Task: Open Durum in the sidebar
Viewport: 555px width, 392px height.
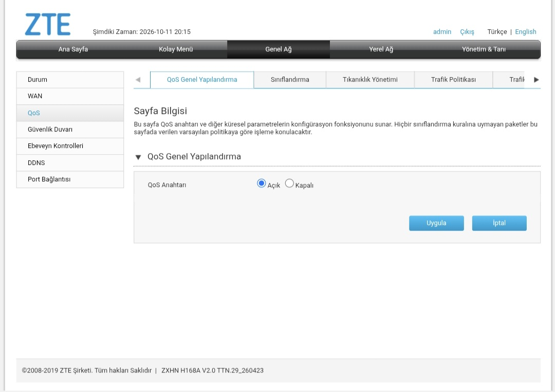Action: (70, 80)
